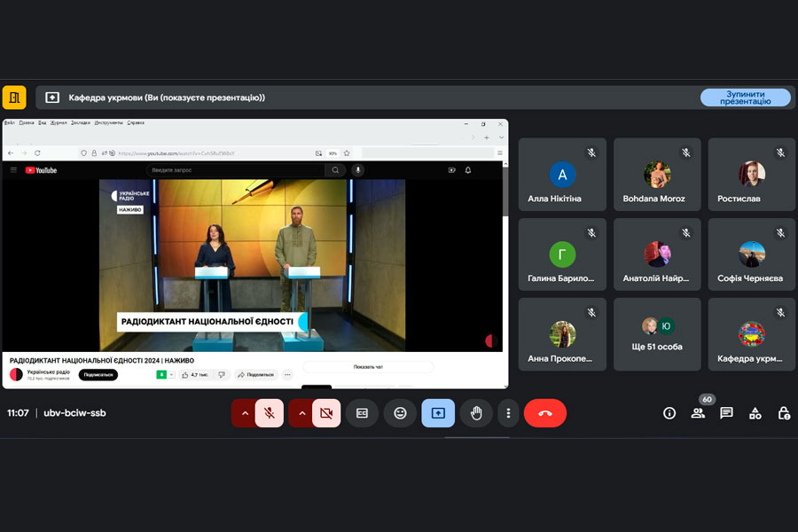This screenshot has height=532, width=798.
Task: Open YouTube notifications bell
Action: [x=467, y=170]
